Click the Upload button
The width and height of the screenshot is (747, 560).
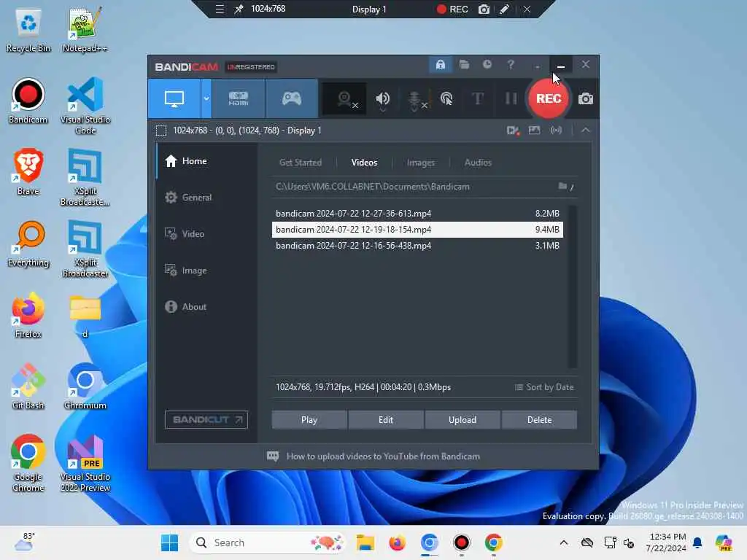[x=462, y=420]
